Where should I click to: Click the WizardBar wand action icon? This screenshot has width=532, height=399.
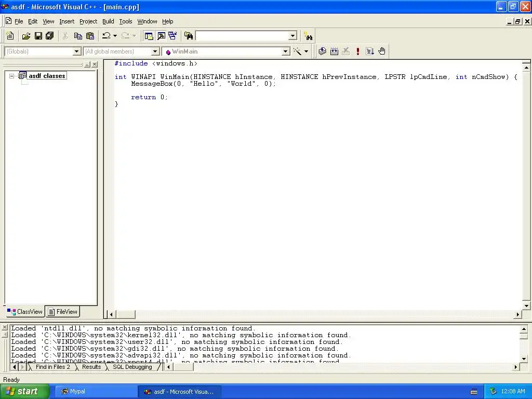pos(297,51)
